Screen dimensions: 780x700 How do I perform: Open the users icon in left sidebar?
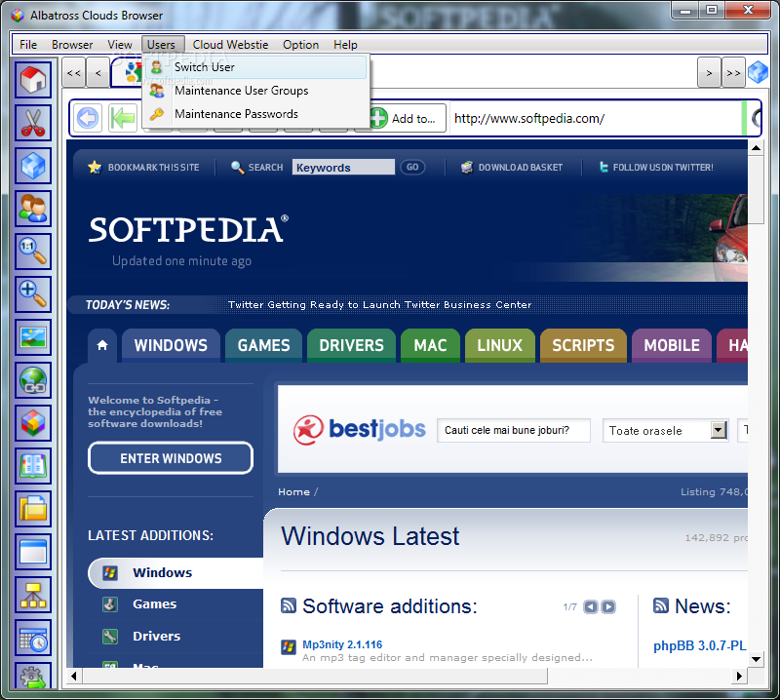pos(33,208)
